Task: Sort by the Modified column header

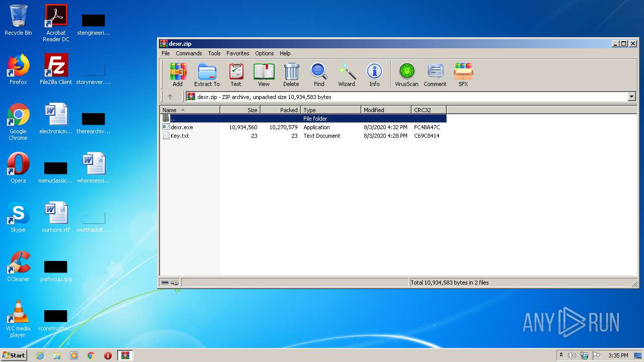Action: (386, 110)
